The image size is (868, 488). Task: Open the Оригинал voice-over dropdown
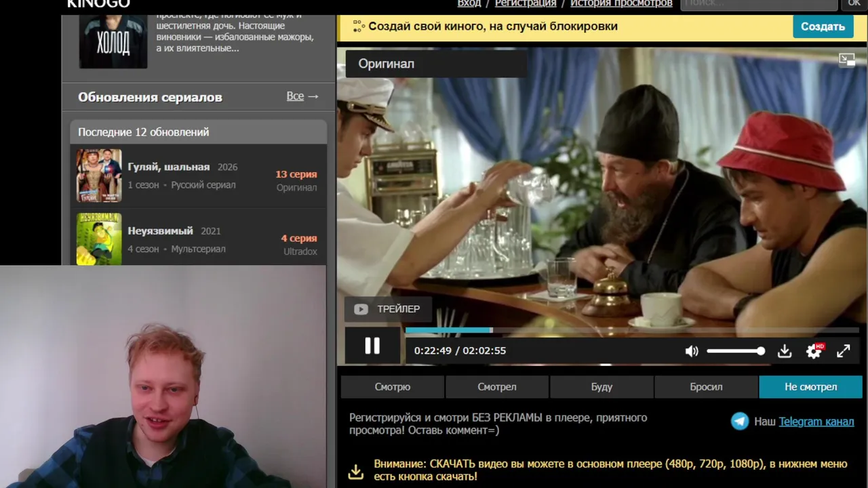[436, 64]
